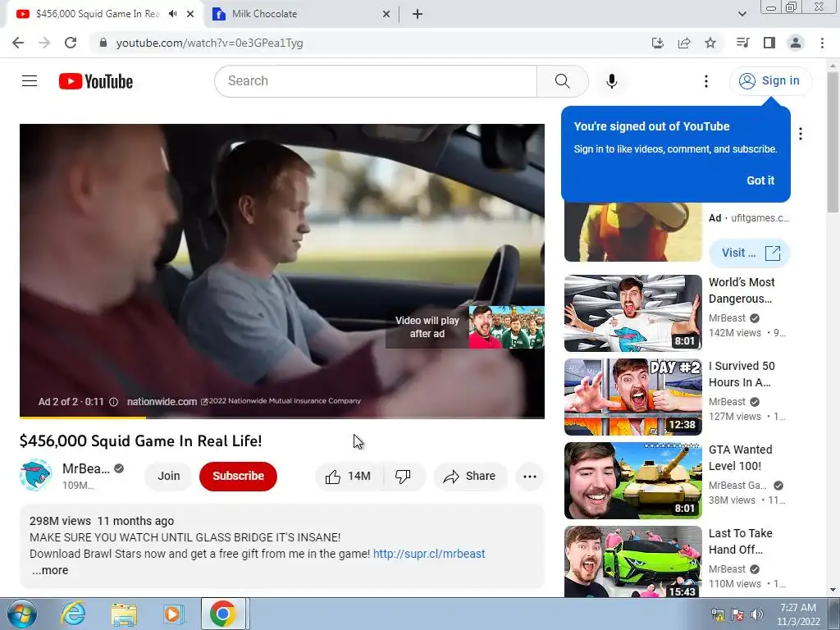Open media controls icon in toolbar
840x630 pixels.
[x=742, y=43]
